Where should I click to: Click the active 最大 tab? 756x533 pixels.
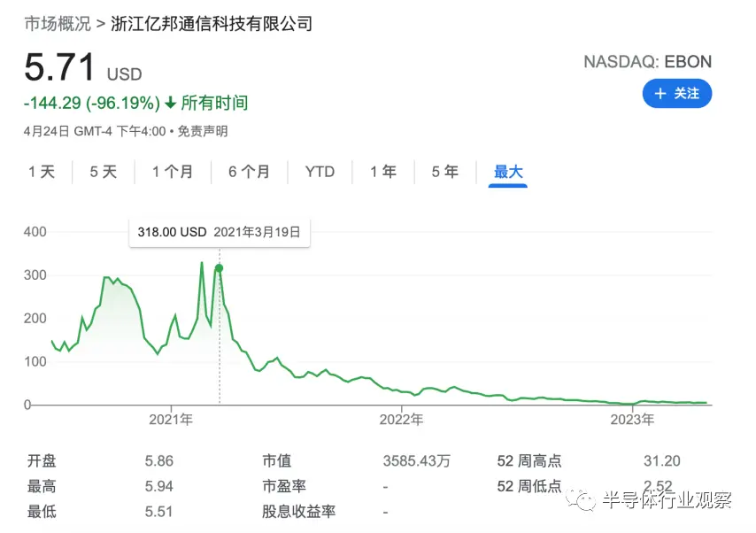click(508, 172)
